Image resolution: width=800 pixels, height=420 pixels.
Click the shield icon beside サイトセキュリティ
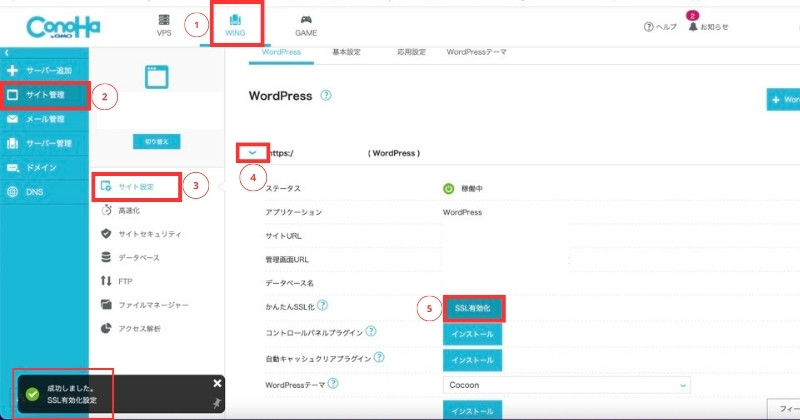(106, 234)
